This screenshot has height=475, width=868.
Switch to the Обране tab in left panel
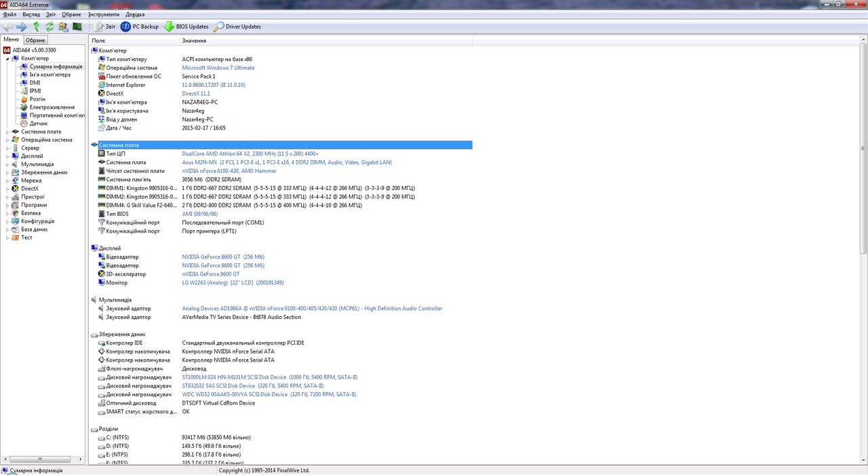click(x=35, y=41)
